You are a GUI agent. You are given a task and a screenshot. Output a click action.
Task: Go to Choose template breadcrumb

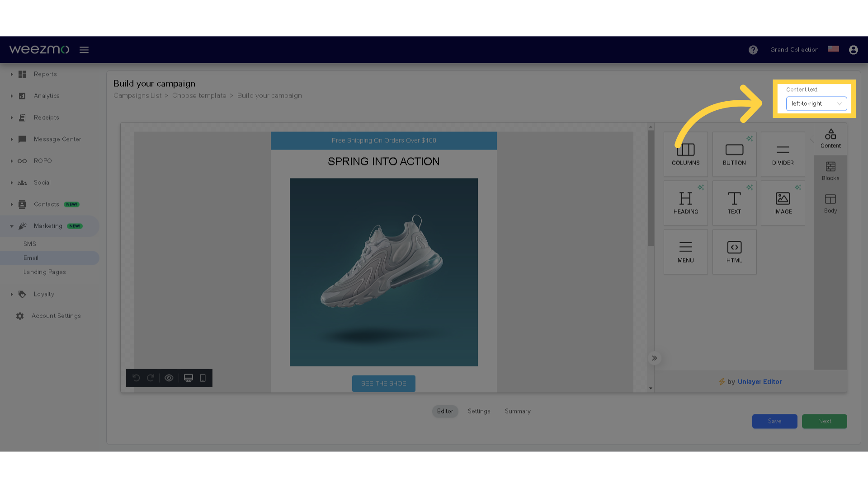199,96
